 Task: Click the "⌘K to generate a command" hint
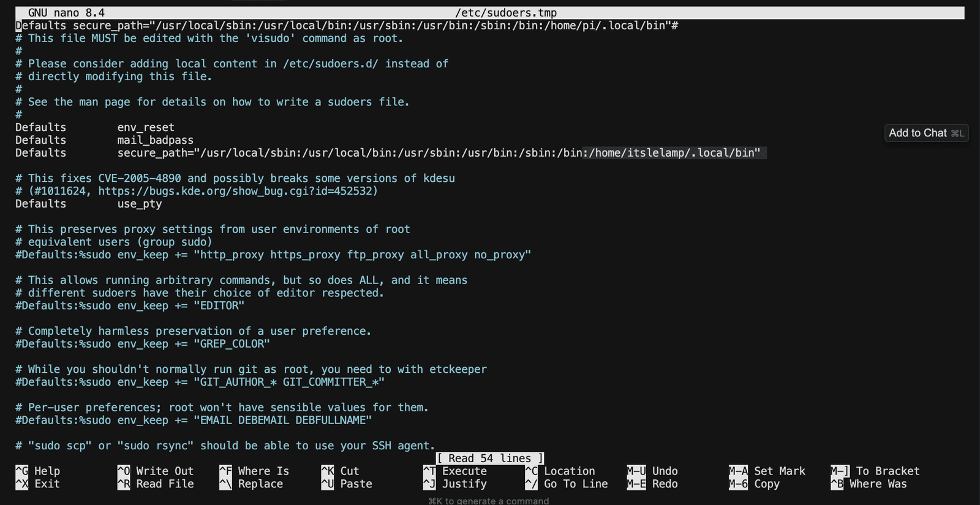coord(489,501)
